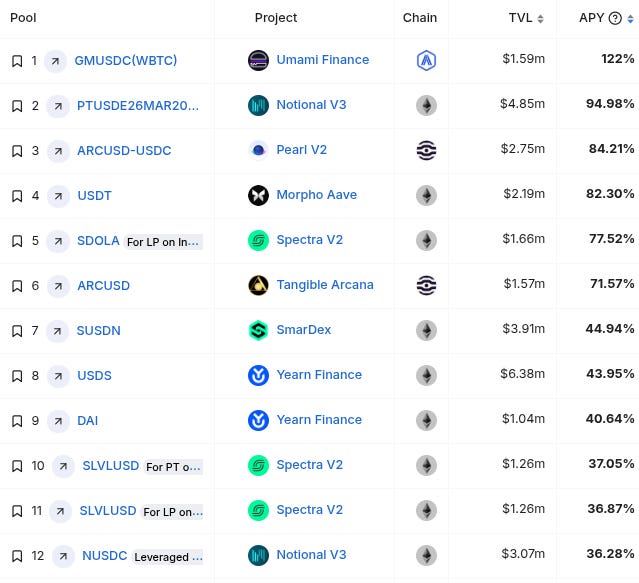Click the Umami Finance project logo
This screenshot has height=583, width=639.
[258, 60]
